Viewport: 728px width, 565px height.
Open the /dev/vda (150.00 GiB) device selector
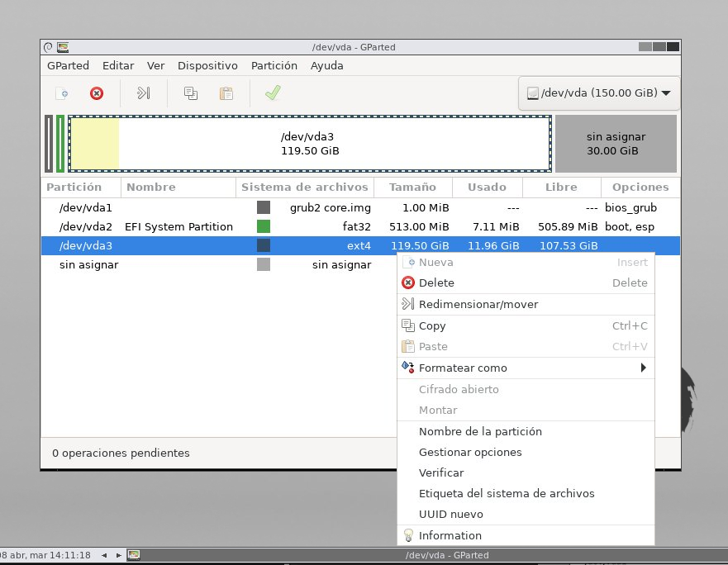(598, 93)
